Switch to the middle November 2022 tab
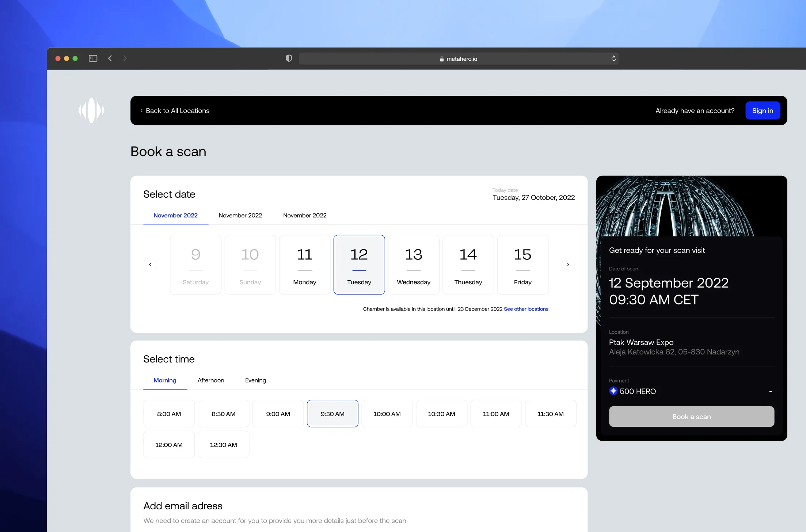806x532 pixels. coord(240,215)
